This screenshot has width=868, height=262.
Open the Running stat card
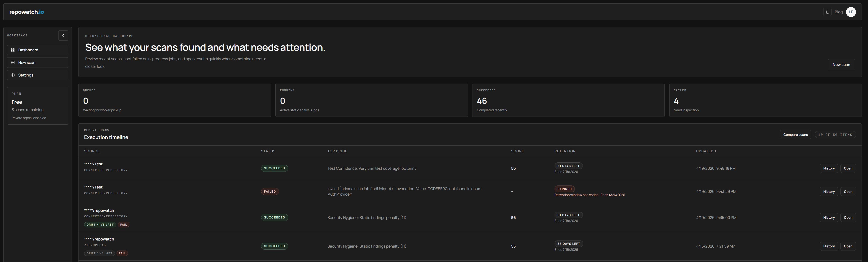pyautogui.click(x=371, y=100)
